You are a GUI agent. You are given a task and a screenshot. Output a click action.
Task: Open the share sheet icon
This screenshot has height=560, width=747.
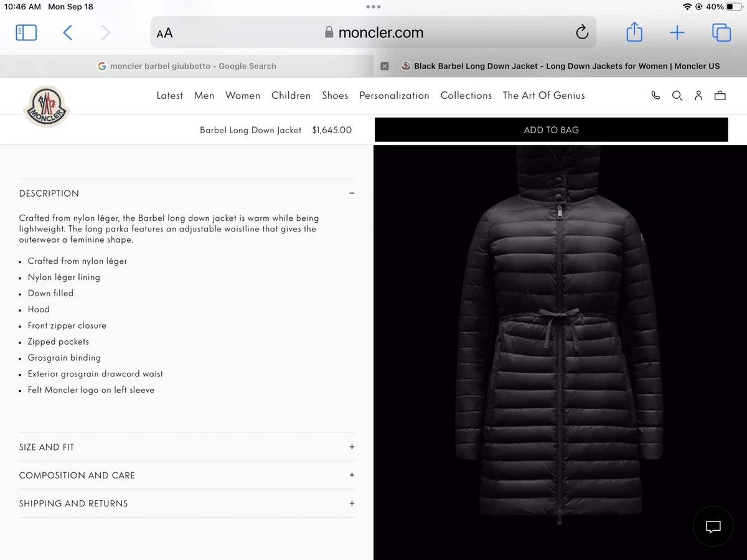634,32
